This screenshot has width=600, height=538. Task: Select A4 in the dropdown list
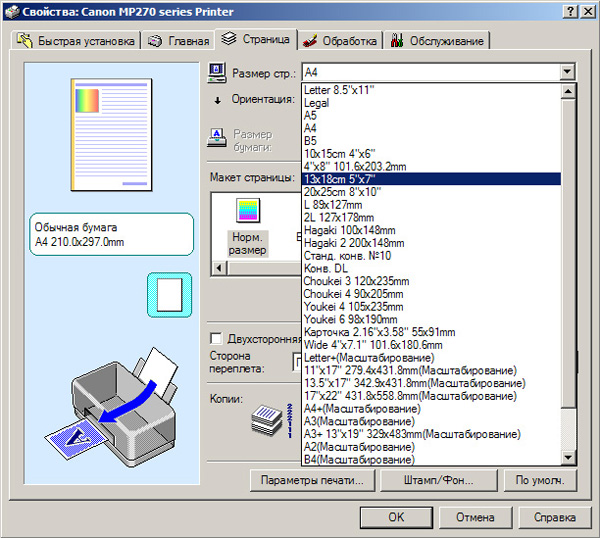pos(432,128)
